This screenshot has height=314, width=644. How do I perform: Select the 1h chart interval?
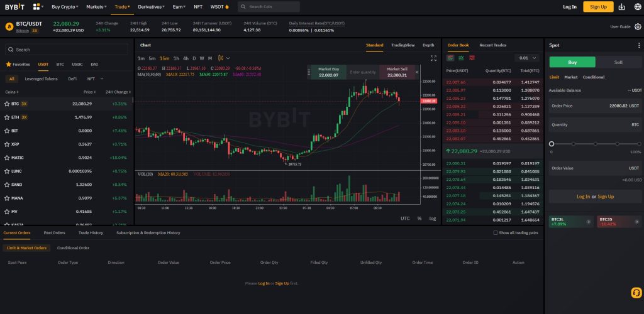(x=176, y=58)
